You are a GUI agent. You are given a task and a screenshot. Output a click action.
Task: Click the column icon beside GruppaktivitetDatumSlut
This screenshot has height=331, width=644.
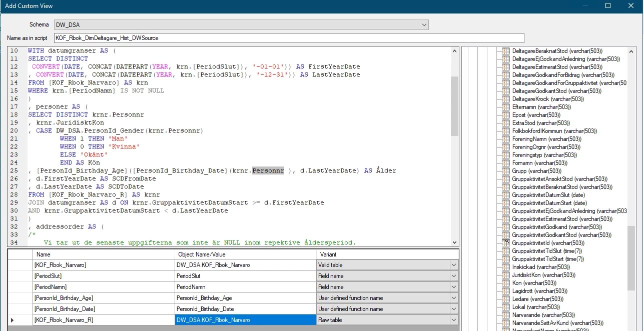coord(506,195)
